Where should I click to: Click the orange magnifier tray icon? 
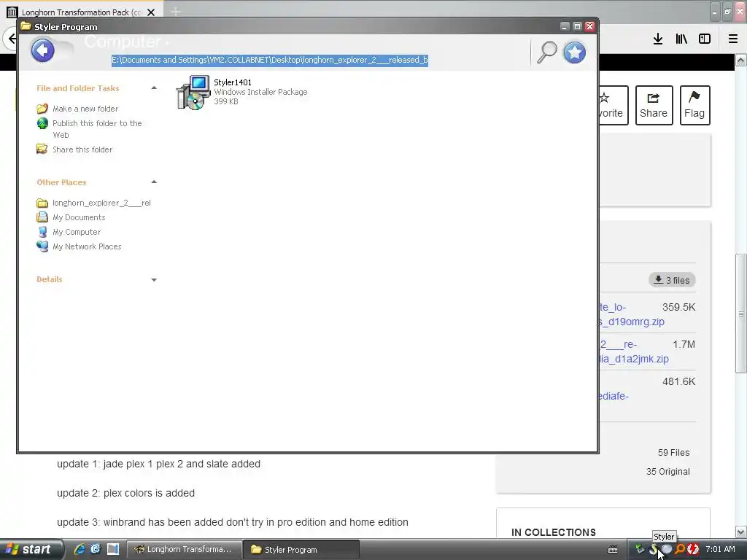point(680,549)
